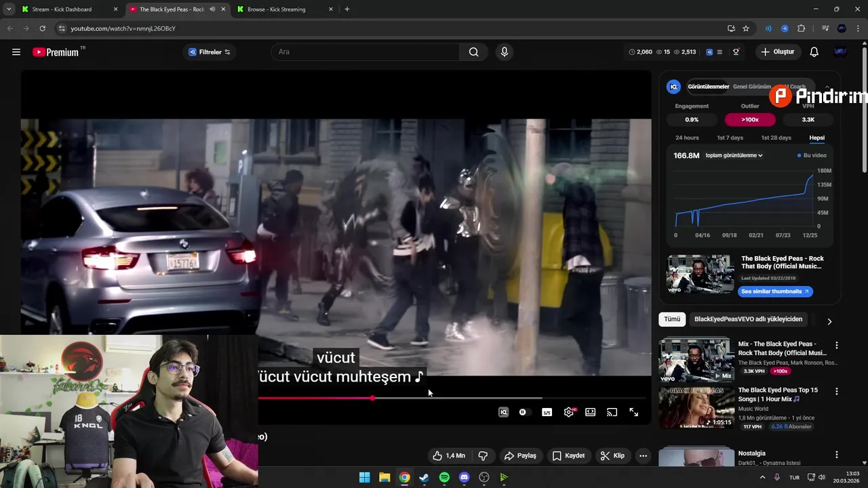Show more filter chips with right arrow
868x488 pixels.
[x=829, y=321]
